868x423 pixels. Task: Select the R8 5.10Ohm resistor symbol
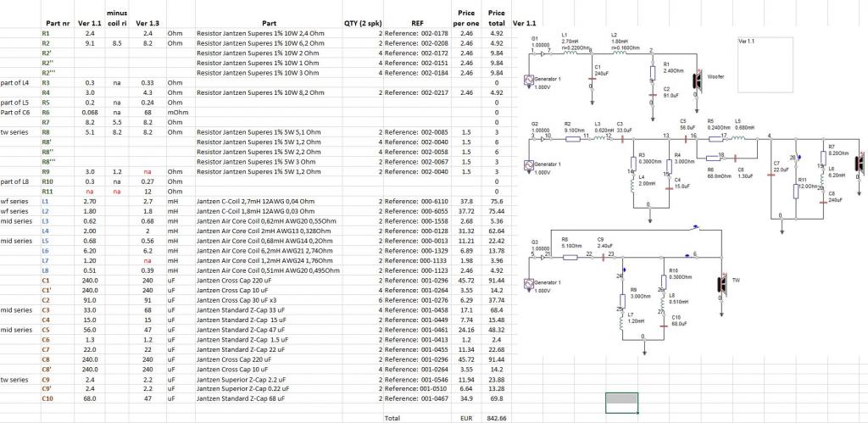pyautogui.click(x=570, y=258)
